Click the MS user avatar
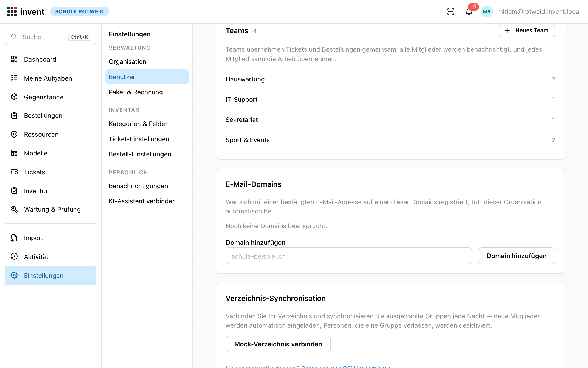This screenshot has height=368, width=588. click(487, 11)
